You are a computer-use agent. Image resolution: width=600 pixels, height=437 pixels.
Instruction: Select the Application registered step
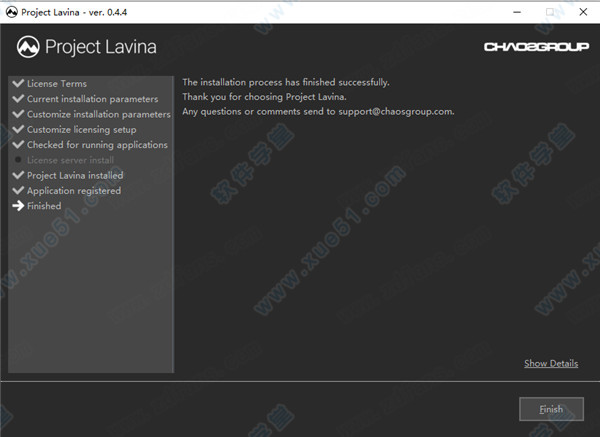point(74,191)
